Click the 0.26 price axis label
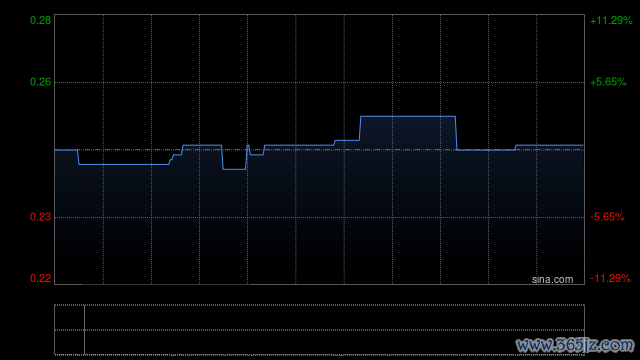The image size is (640, 360). pos(40,82)
